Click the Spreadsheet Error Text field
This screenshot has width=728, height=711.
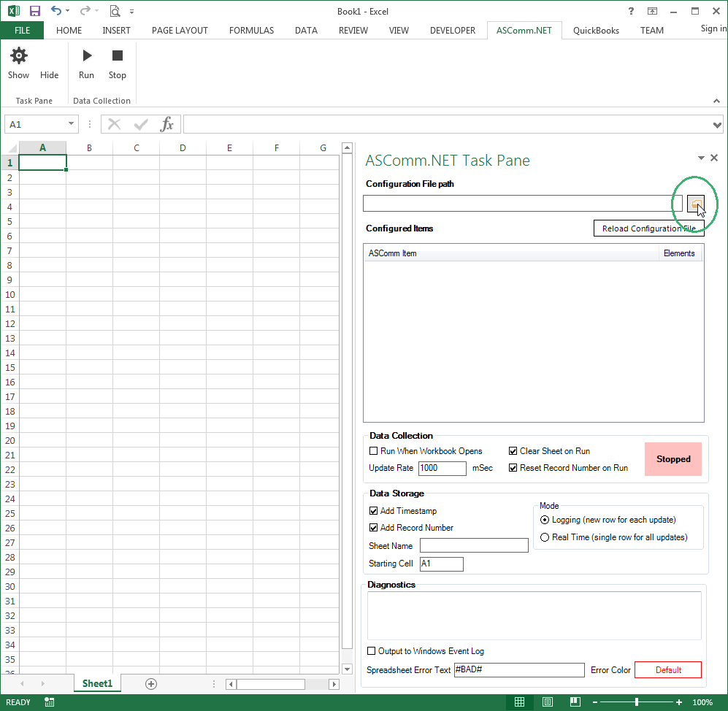pos(519,669)
